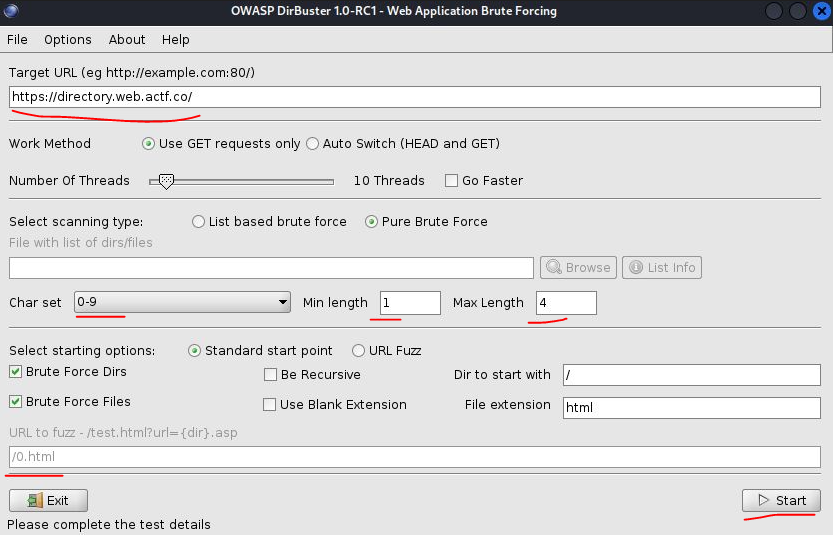
Task: Close the DirBuster window
Action: click(x=821, y=11)
